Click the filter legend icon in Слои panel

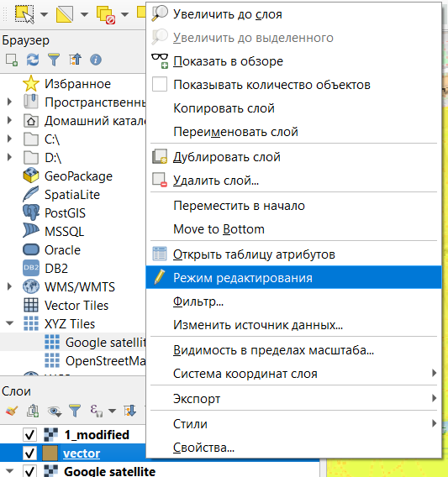coord(75,411)
